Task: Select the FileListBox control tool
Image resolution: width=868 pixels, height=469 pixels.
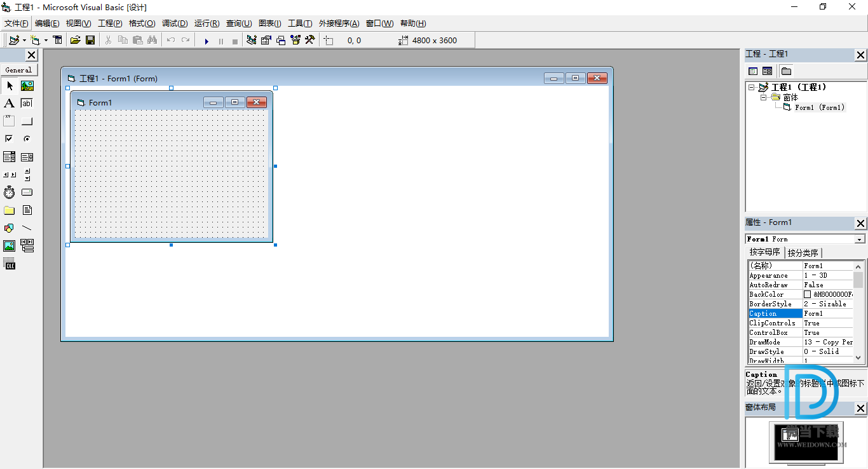Action: 27,210
